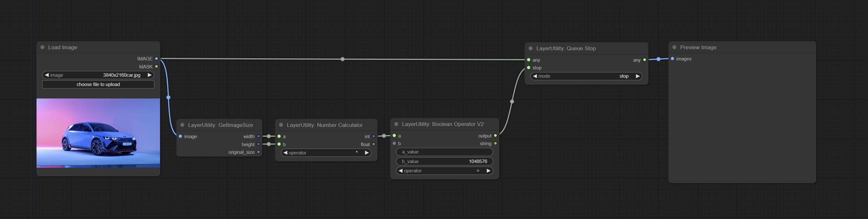The height and width of the screenshot is (219, 868).
Task: Click the midpoint dot on the height-to-b wire
Action: pyautogui.click(x=269, y=144)
